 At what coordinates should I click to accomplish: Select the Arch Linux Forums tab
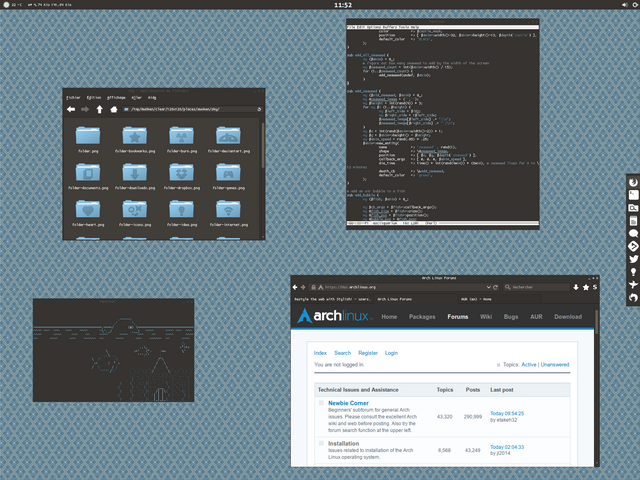coord(415,299)
